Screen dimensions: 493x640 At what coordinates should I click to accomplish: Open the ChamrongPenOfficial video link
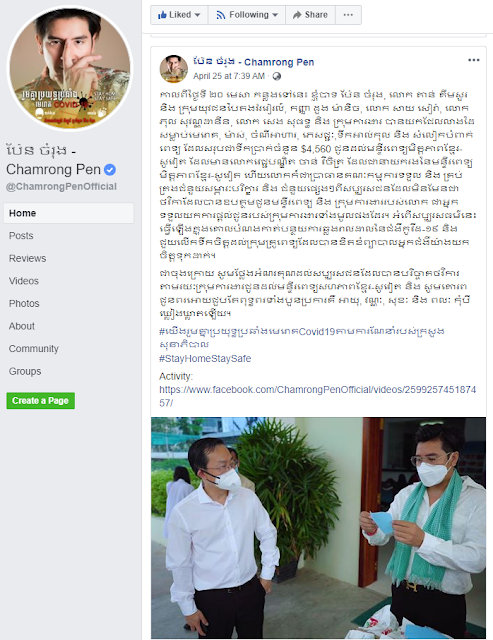[x=318, y=396]
